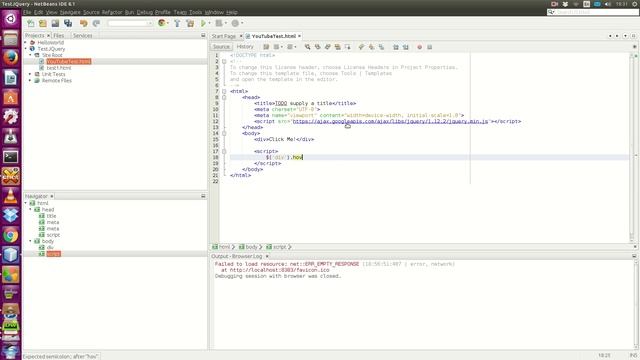The height and width of the screenshot is (360, 640).
Task: Toggle Bookmark icon in editor toolbar
Action: tap(381, 47)
